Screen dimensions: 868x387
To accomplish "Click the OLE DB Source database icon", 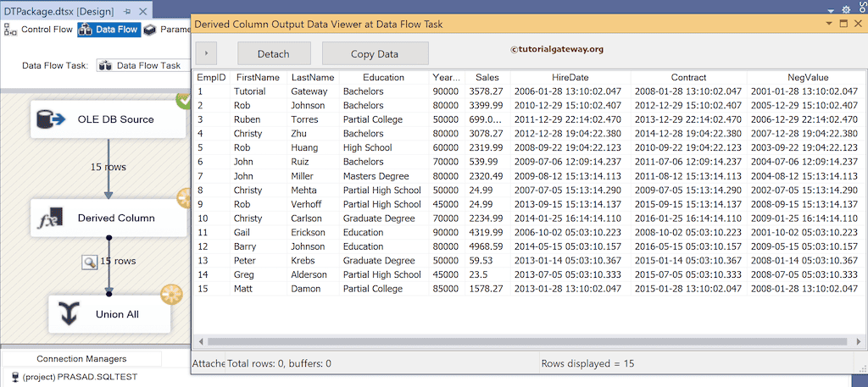I will 51,120.
